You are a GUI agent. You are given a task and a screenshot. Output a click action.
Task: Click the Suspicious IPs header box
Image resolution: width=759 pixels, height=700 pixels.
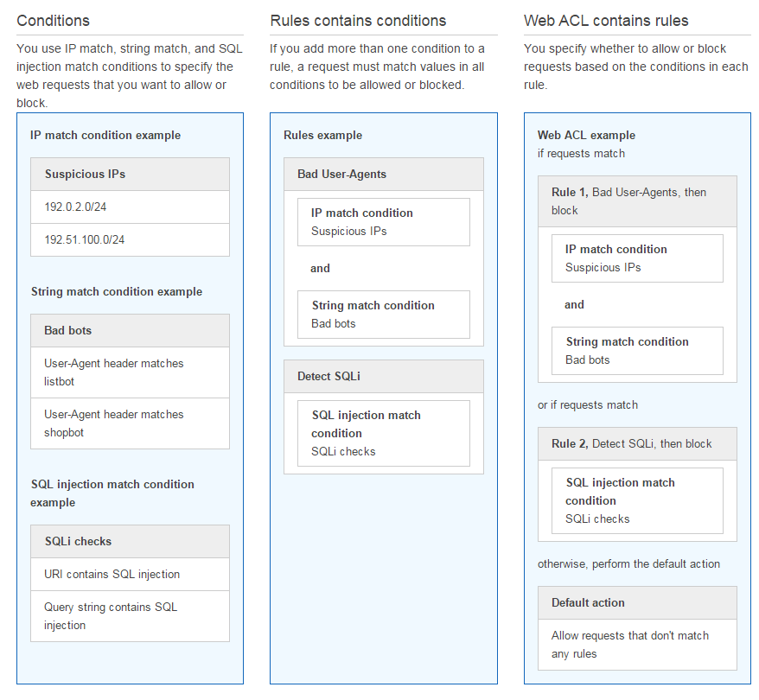point(130,175)
